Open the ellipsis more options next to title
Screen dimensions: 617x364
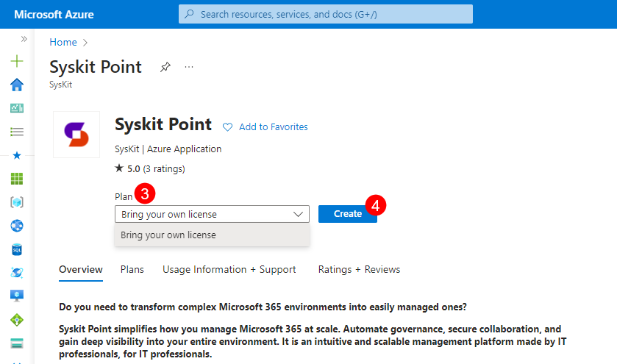189,67
